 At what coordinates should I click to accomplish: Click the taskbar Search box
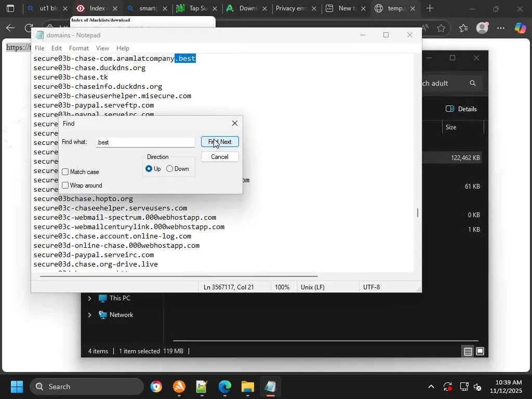tap(87, 387)
